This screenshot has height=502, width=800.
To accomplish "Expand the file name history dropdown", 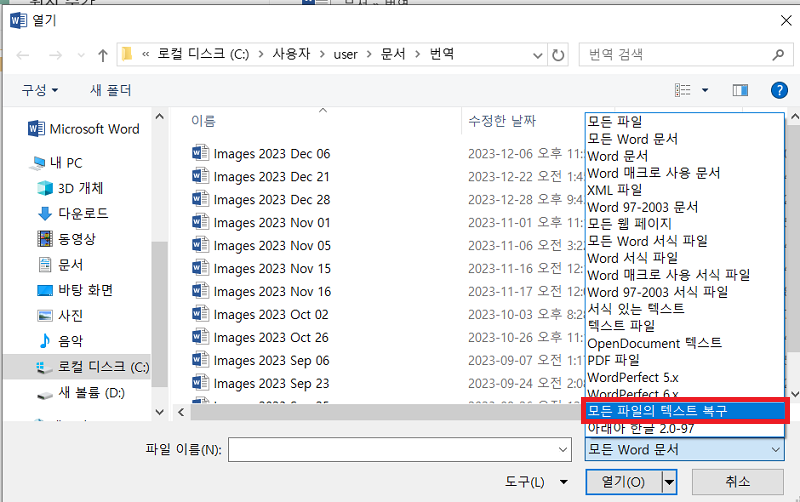I will click(562, 449).
